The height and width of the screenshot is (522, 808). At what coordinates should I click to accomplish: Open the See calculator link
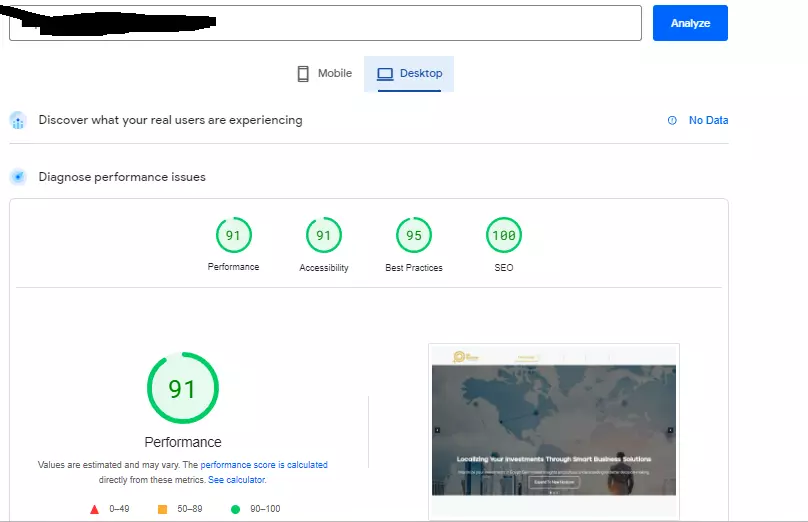point(237,480)
